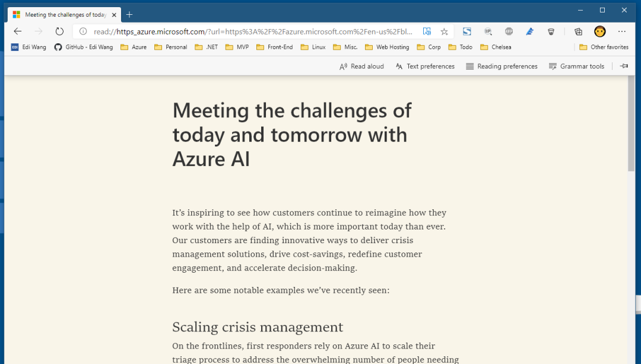
Task: Open Settings and more menu
Action: (622, 31)
